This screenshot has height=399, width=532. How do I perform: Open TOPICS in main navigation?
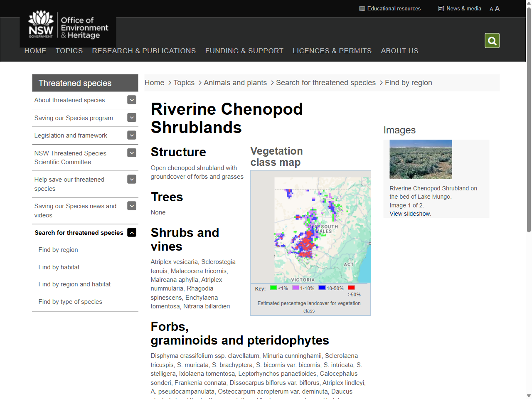(x=69, y=51)
